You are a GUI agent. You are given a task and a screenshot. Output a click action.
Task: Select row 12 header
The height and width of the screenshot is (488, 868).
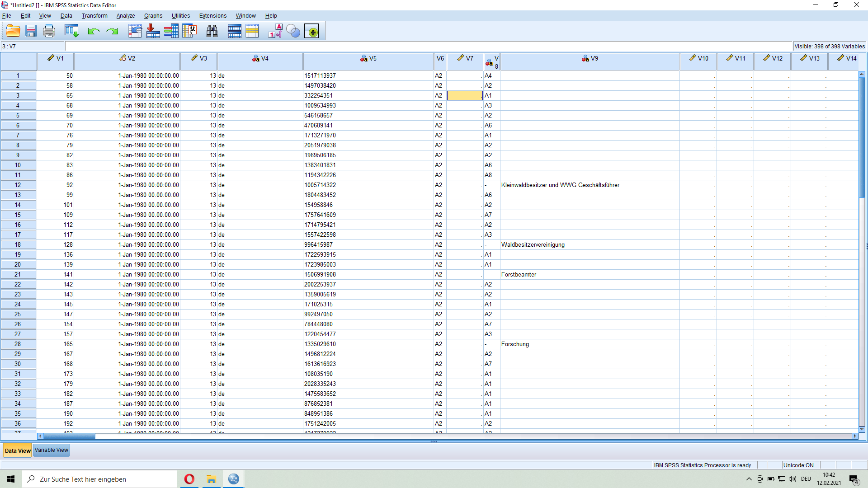(x=18, y=185)
